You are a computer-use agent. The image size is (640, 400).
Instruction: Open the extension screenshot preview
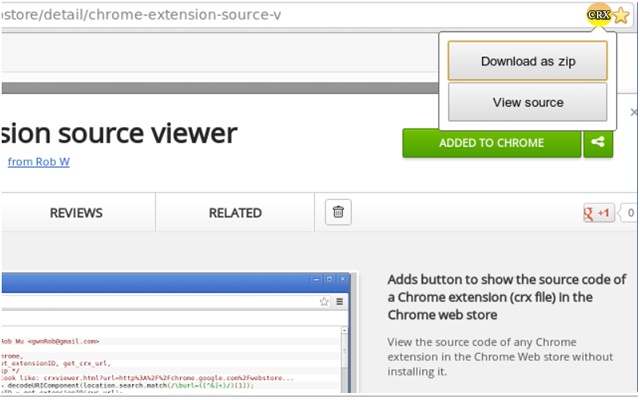tap(178, 333)
